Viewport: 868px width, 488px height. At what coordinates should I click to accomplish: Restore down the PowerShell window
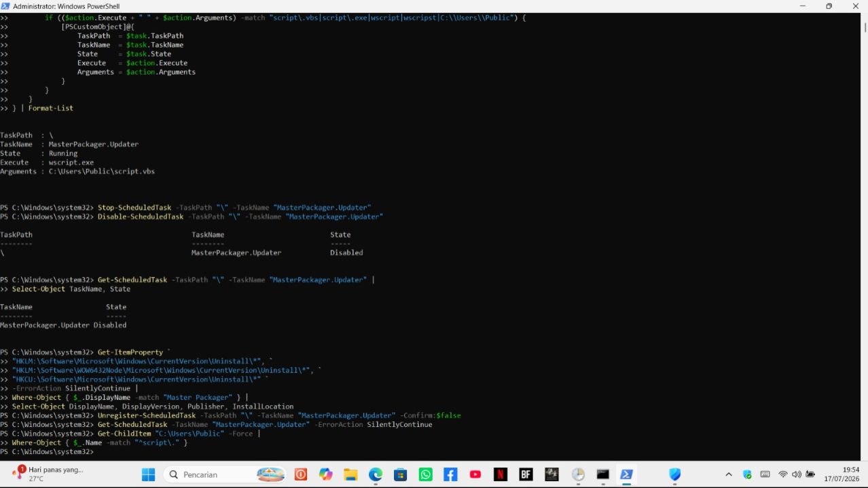829,6
